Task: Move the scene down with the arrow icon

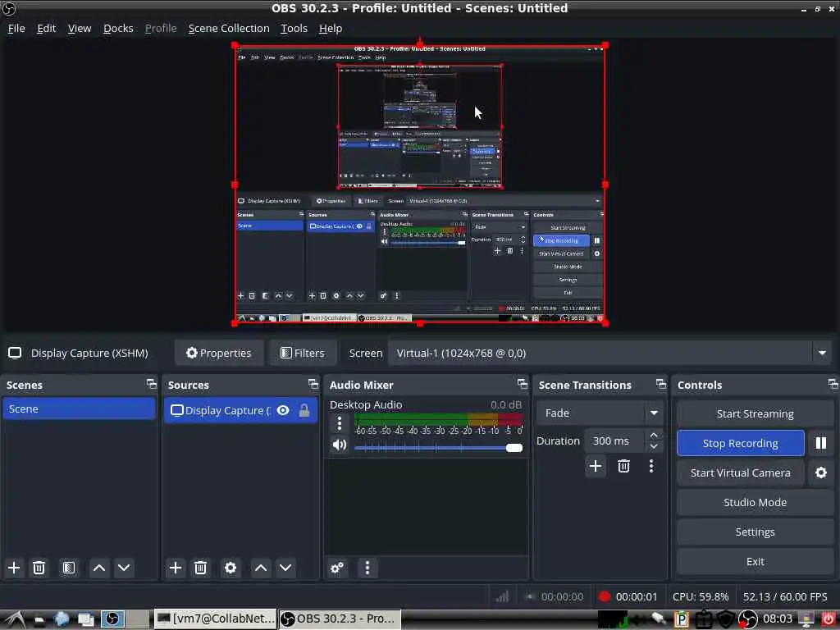Action: [124, 568]
